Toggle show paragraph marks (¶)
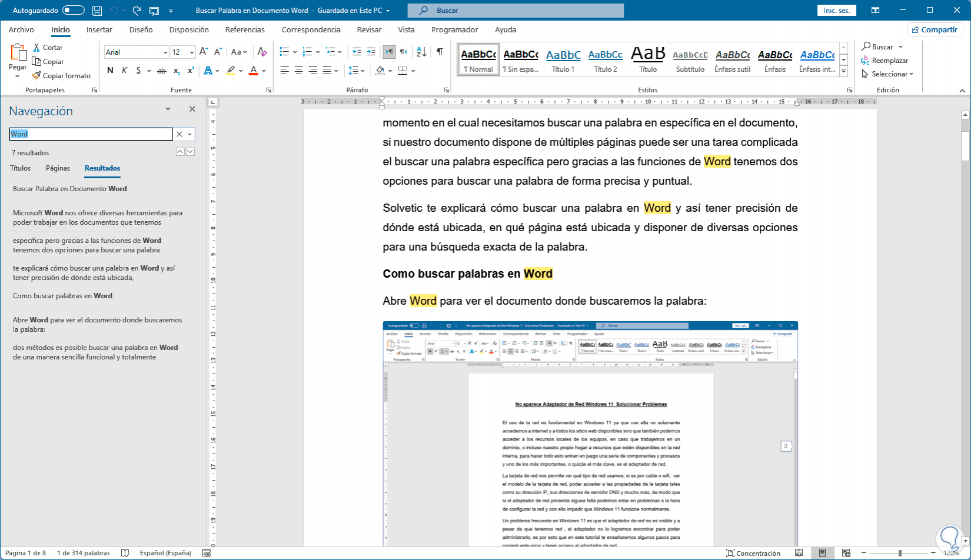Image resolution: width=971 pixels, height=560 pixels. [440, 52]
